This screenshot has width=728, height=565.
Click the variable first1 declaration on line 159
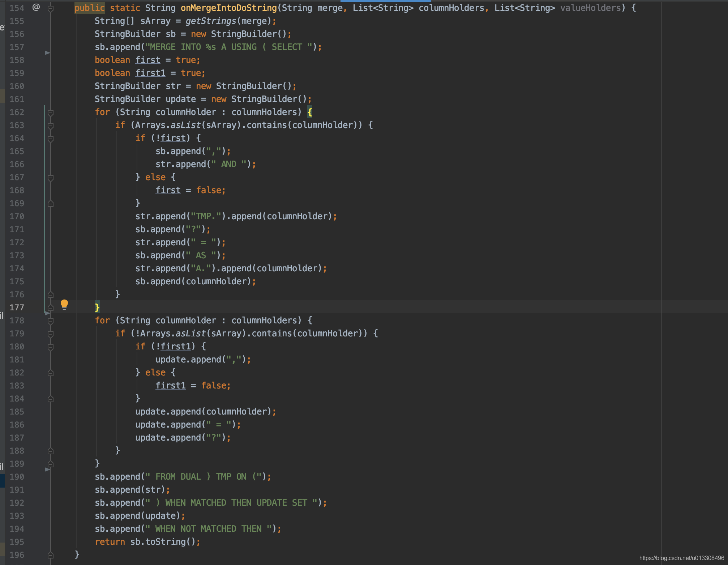(x=150, y=73)
